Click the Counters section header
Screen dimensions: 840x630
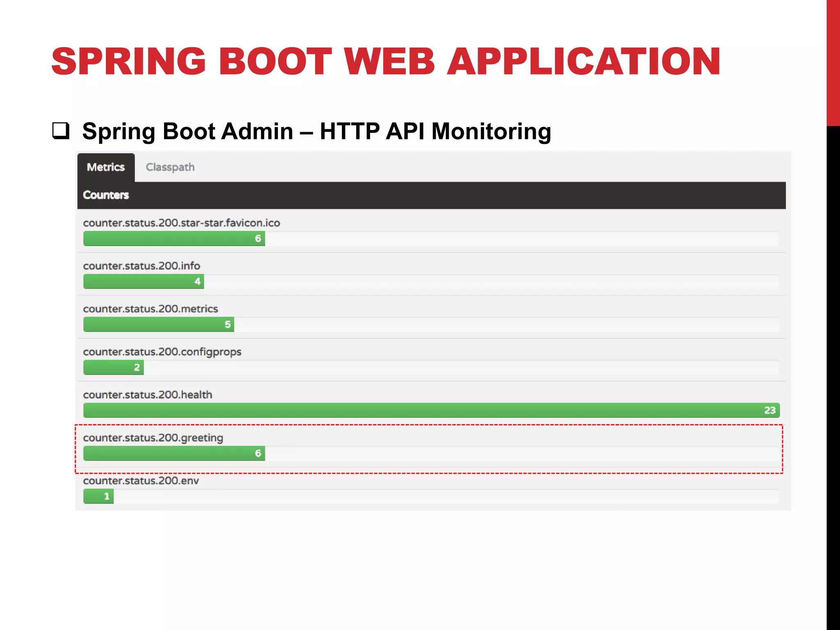[x=106, y=195]
